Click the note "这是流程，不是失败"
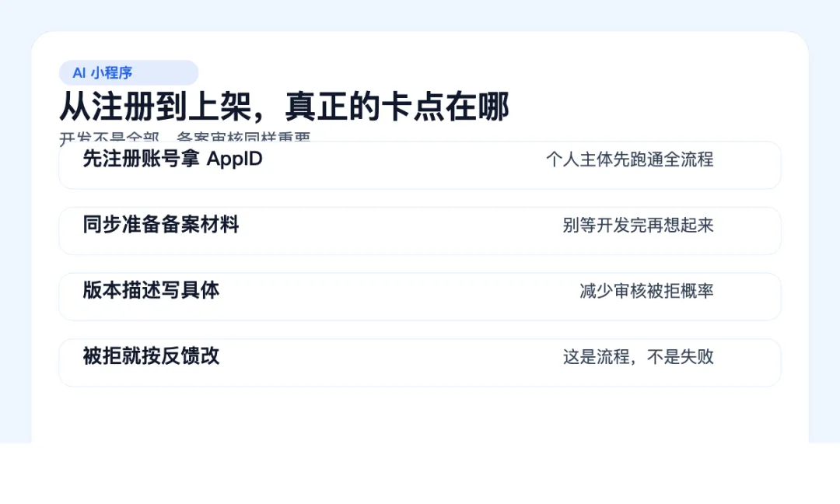 (638, 357)
